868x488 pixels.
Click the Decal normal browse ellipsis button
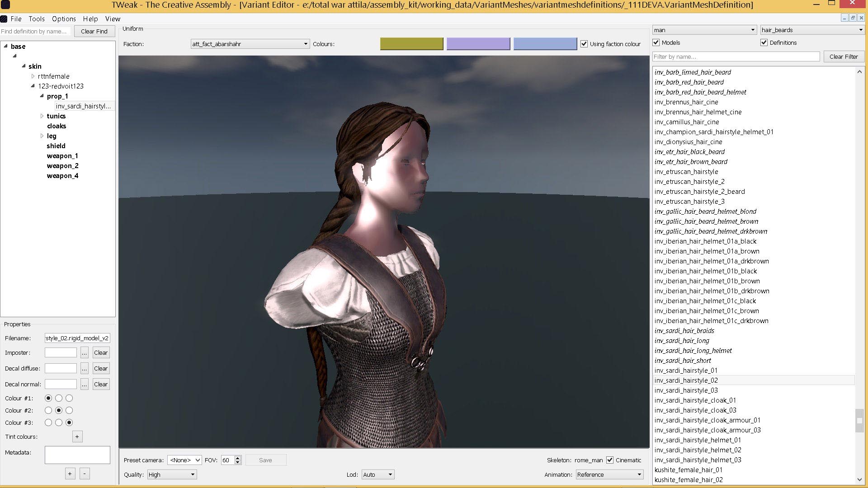tap(84, 385)
